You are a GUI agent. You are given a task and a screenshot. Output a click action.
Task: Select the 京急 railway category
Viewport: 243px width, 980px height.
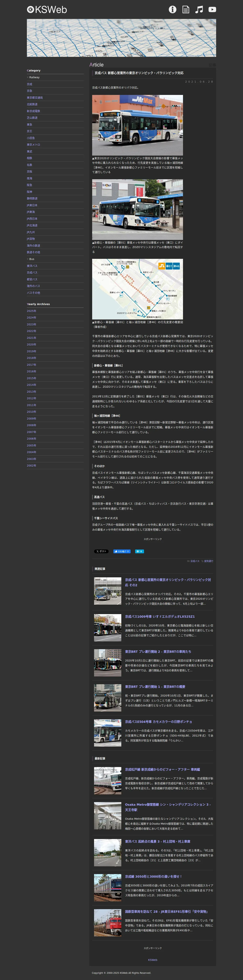coord(30,91)
